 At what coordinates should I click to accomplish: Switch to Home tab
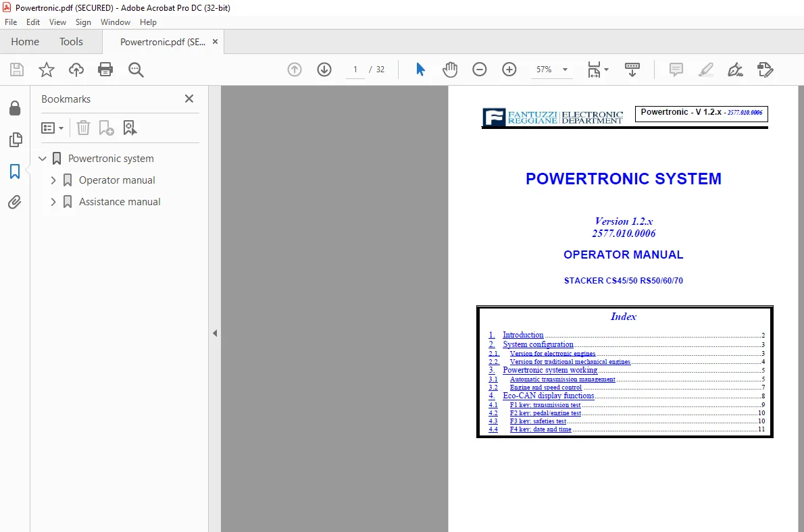(25, 41)
